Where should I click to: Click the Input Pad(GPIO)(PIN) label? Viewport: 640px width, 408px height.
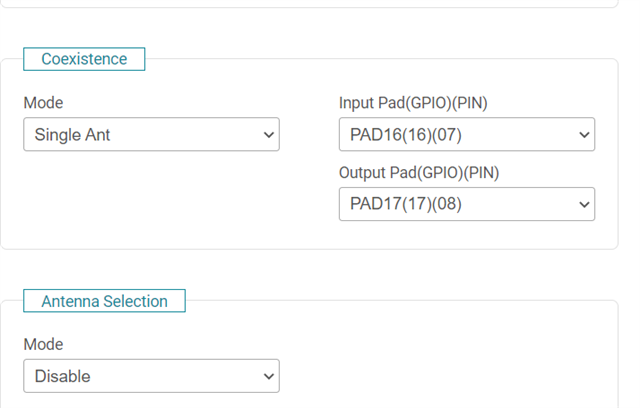414,102
